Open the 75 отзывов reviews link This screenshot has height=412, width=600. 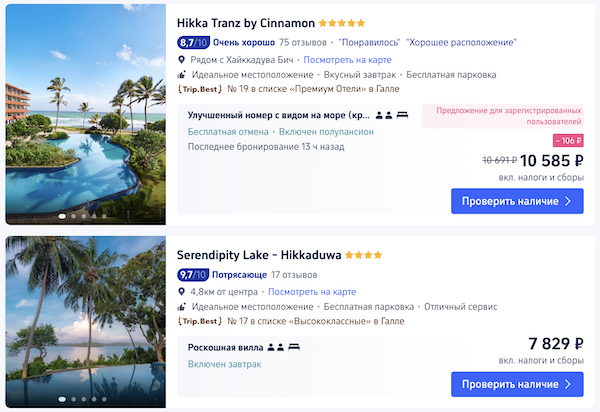[304, 43]
